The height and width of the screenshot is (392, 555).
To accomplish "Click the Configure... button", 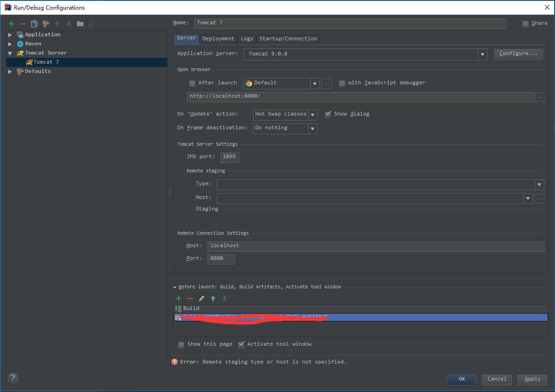I will pyautogui.click(x=518, y=54).
